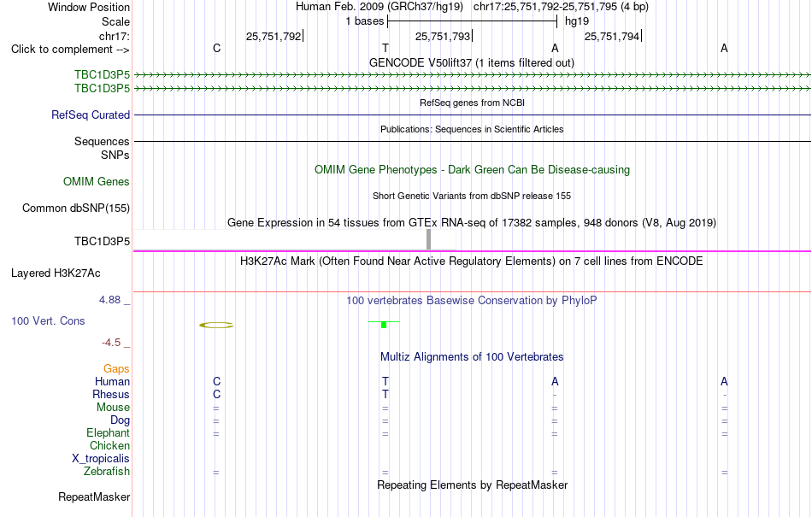The image size is (812, 517).
Task: Click the 'RefSeq genes from NCBI' track title
Action: (472, 103)
